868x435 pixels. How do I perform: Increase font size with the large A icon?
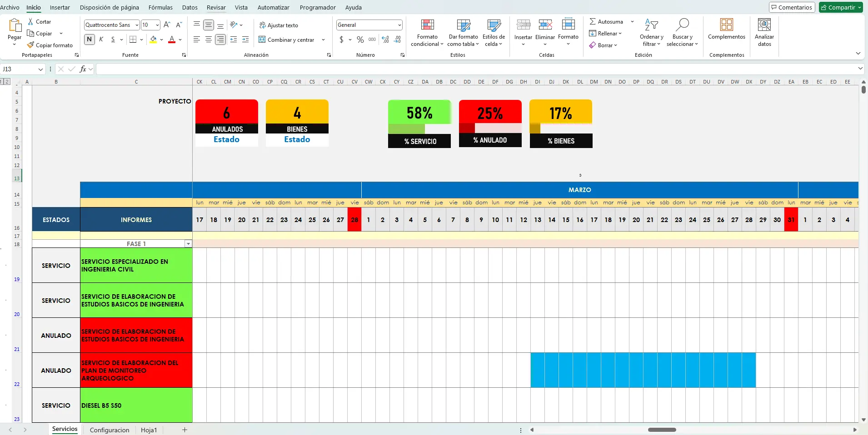coord(167,25)
